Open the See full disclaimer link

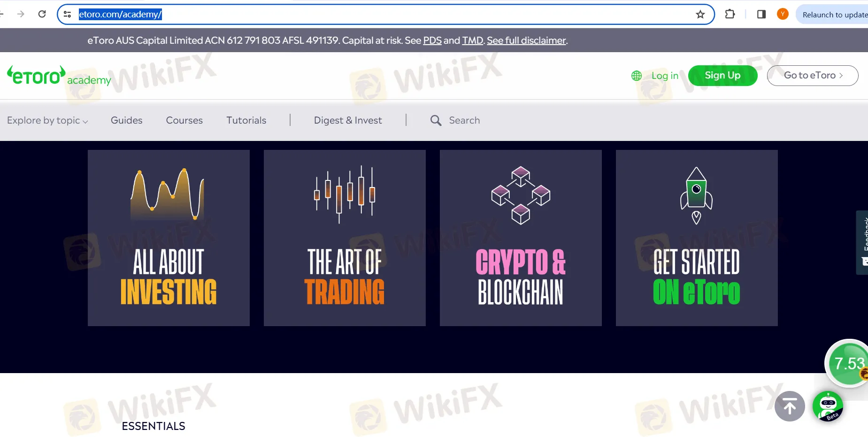point(526,40)
